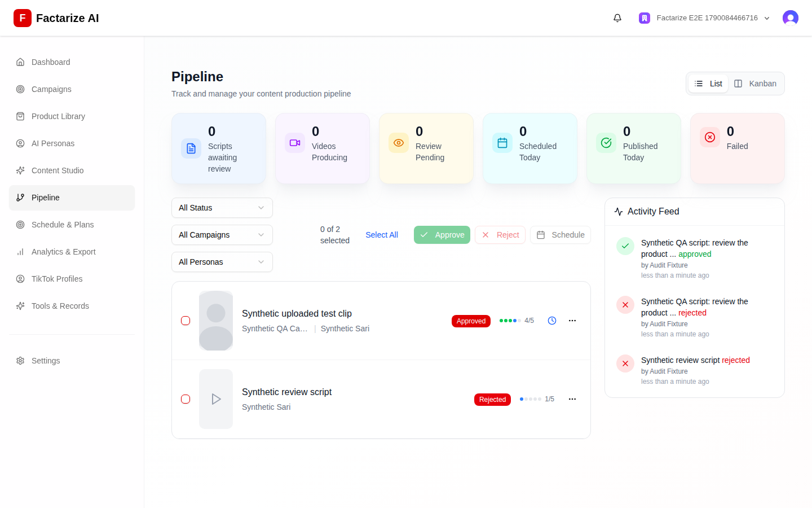Open Product Library from sidebar

72,116
